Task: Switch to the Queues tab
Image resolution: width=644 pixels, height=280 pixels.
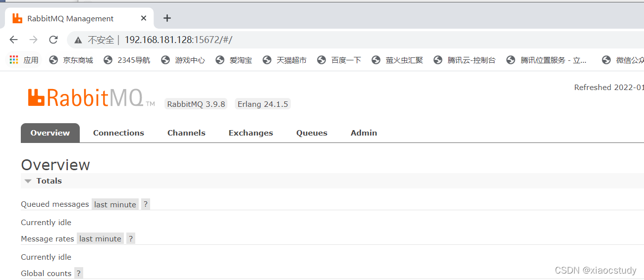Action: coord(312,133)
